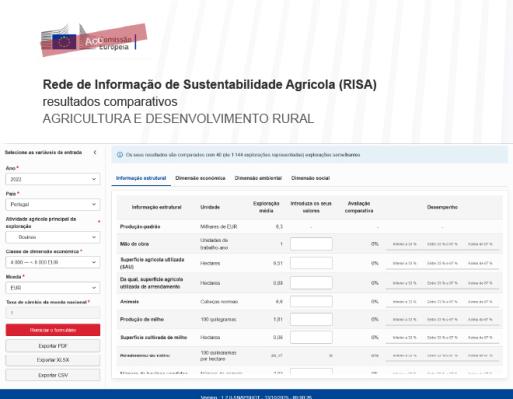Click the Cabeças normais unit cell
The height and width of the screenshot is (399, 513).
(219, 302)
